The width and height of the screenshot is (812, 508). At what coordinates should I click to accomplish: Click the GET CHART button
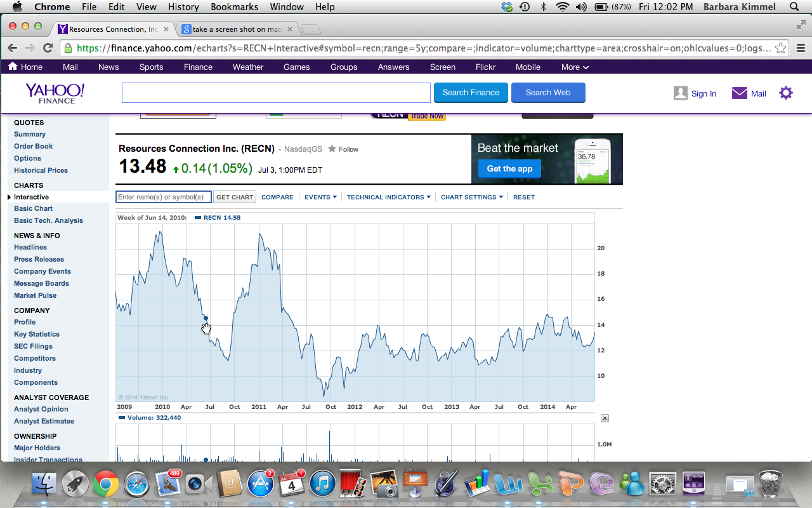pos(235,197)
